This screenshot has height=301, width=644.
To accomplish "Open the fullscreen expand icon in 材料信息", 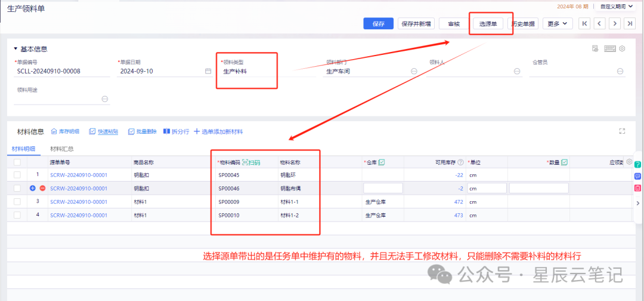I will pos(622,131).
